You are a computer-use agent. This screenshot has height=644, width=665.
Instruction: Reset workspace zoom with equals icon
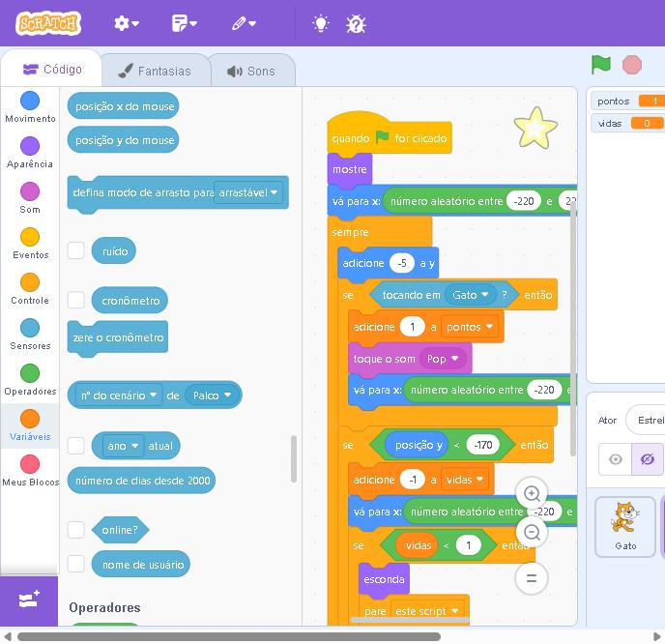click(532, 578)
